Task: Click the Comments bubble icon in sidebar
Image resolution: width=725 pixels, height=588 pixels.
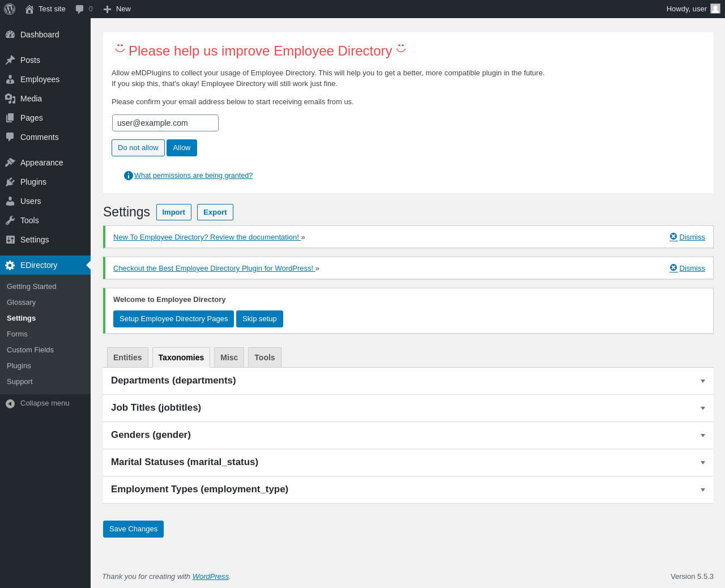Action: click(10, 137)
